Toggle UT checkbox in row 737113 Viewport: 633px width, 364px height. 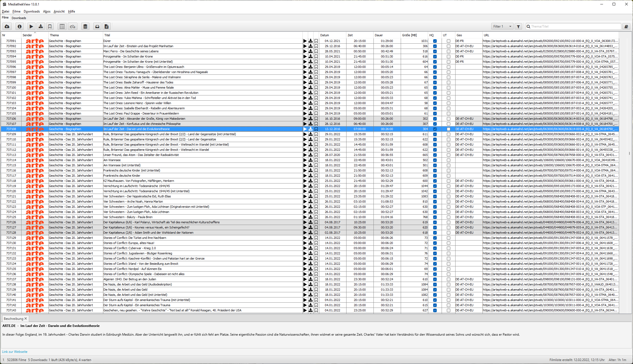[448, 155]
